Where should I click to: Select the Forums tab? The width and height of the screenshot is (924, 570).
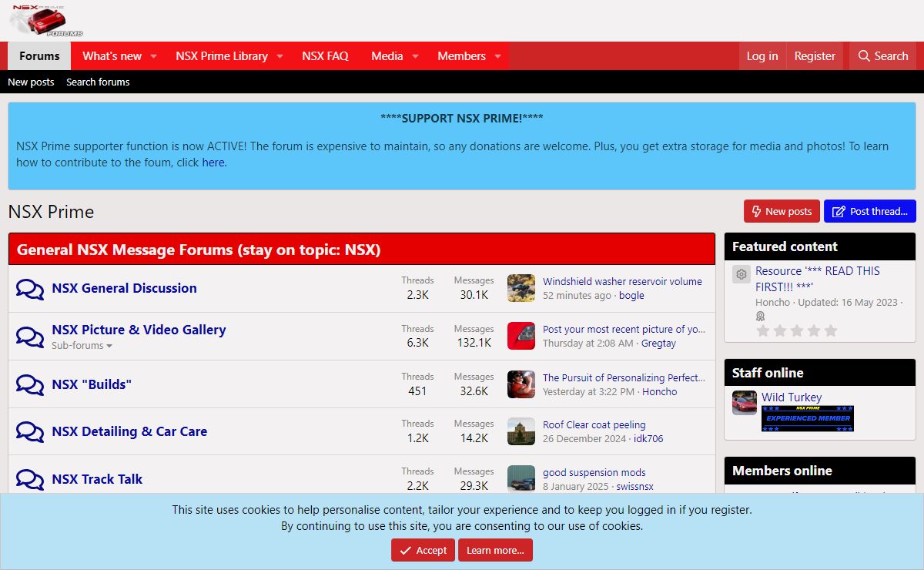click(x=39, y=56)
